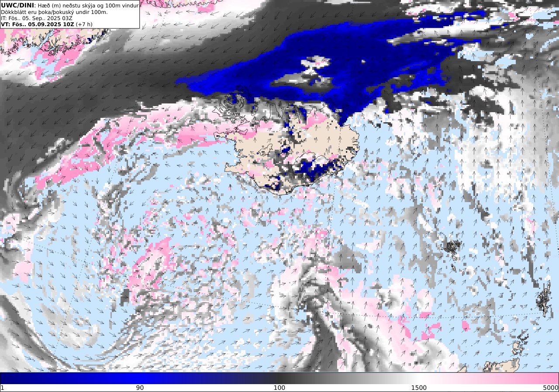This screenshot has height=392, width=559.
Task: Click the 'VT: Fös.. 05.09.2025 10Z' valid time
Action: [38, 24]
